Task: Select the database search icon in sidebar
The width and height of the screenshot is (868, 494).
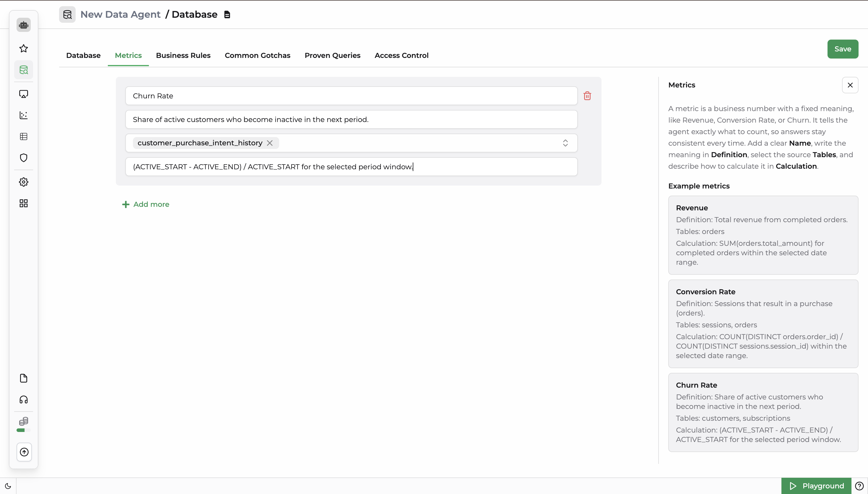Action: [24, 70]
